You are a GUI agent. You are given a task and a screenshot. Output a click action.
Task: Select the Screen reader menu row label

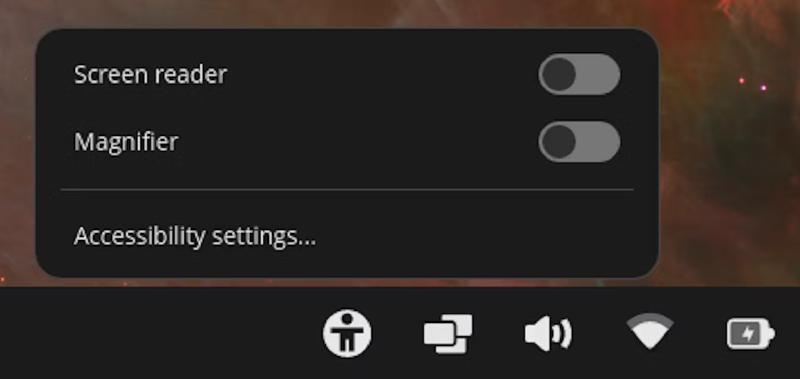coord(151,74)
